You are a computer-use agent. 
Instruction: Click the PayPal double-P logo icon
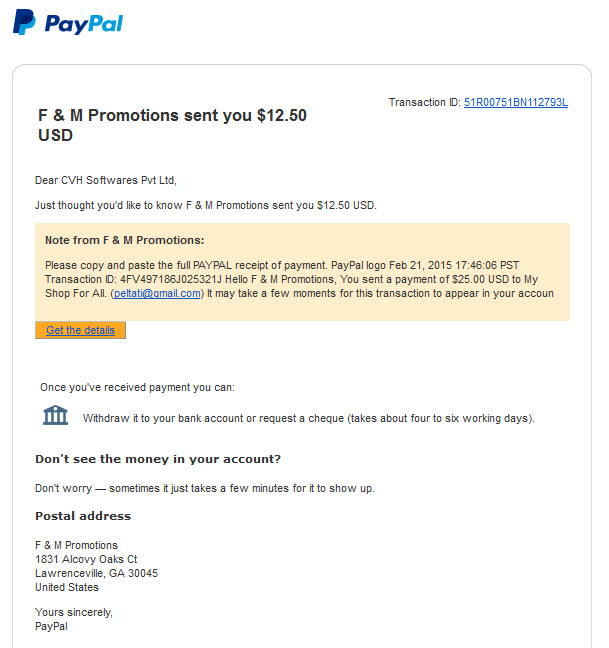(24, 22)
